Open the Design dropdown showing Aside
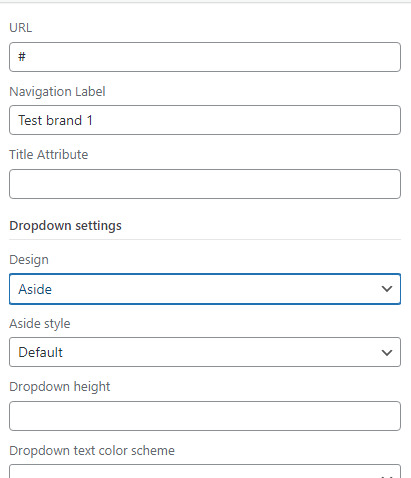This screenshot has height=478, width=411. 205,289
